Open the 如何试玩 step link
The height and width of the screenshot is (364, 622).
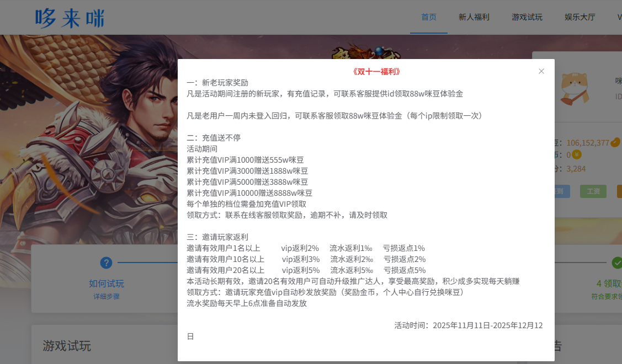pos(107,283)
